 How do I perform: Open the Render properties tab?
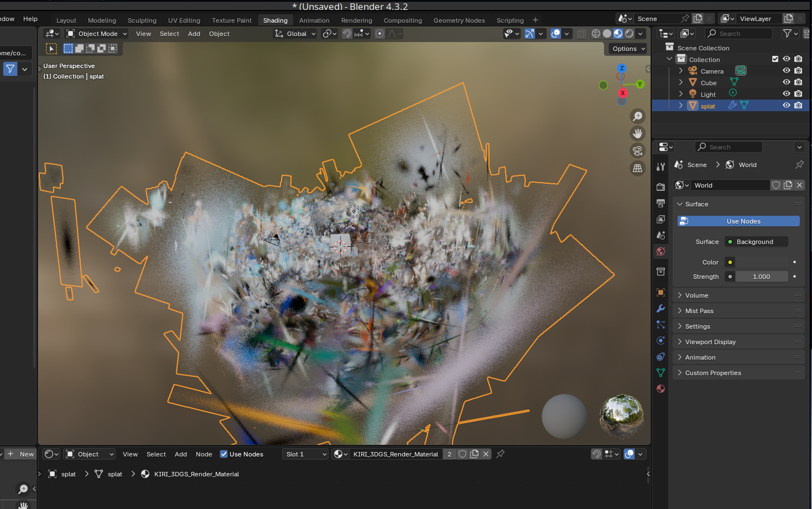click(x=660, y=187)
